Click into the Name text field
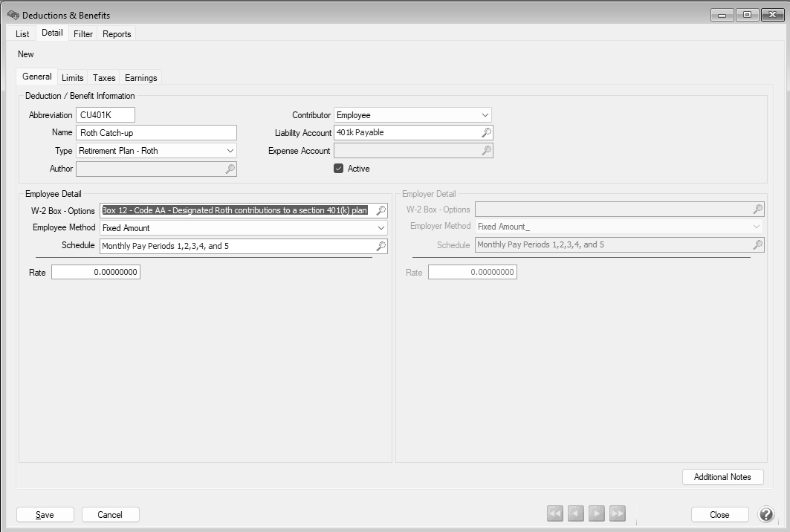The width and height of the screenshot is (790, 532). coord(156,133)
